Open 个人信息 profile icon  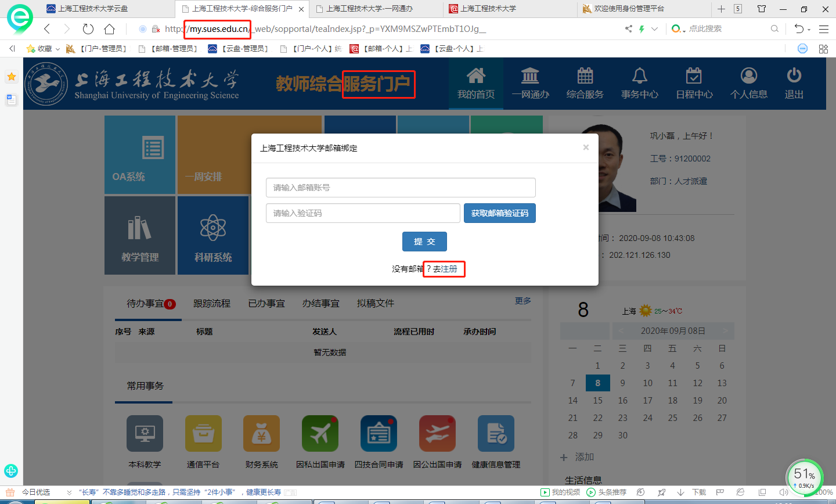coord(749,75)
